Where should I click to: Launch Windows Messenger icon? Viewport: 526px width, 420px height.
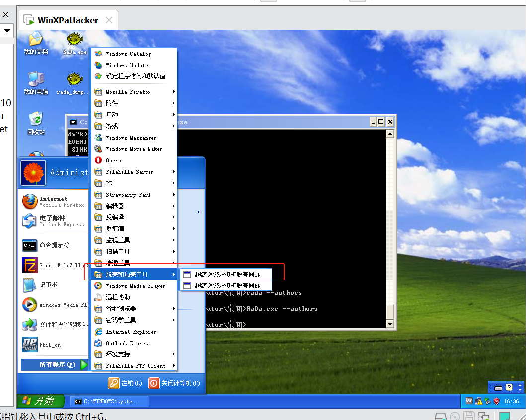98,138
